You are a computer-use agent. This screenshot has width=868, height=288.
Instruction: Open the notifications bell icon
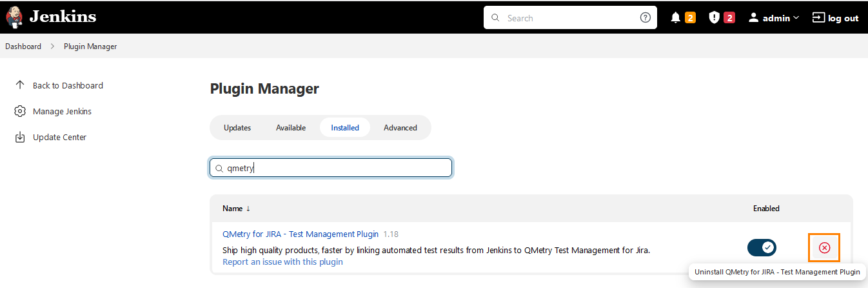click(x=675, y=18)
